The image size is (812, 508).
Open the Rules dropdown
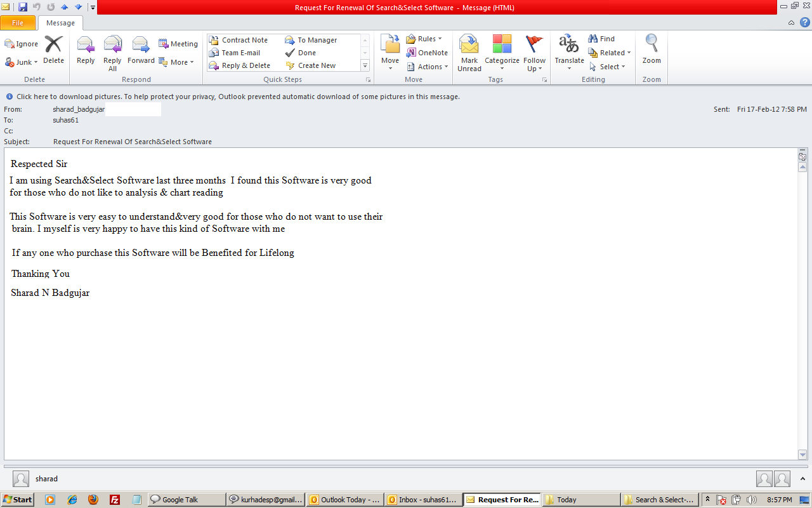pos(424,39)
